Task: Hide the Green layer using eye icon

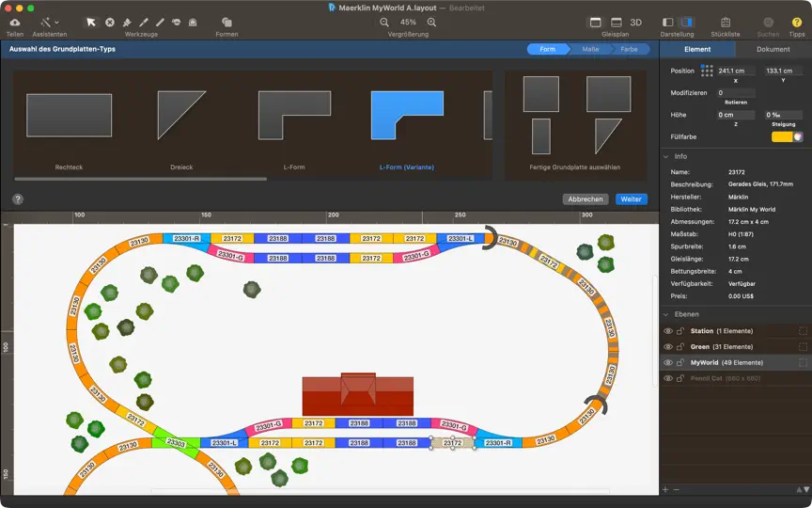Action: click(668, 347)
